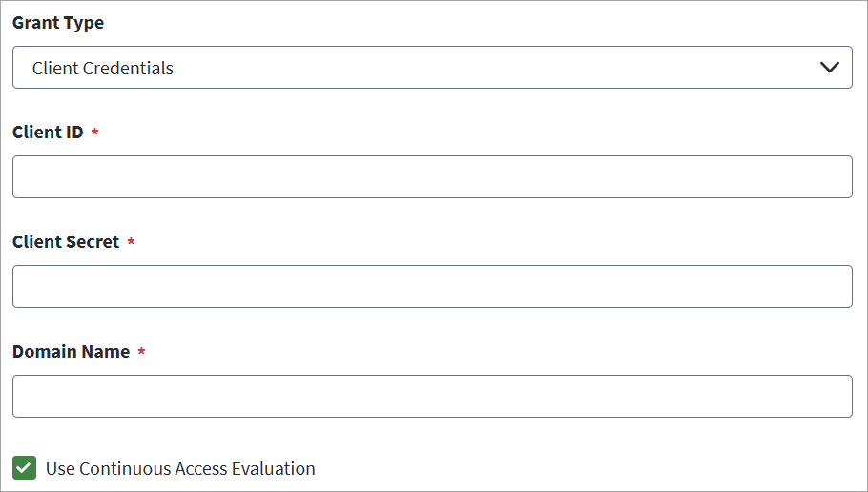The image size is (868, 492).
Task: Click the red asterisk beside Client ID
Action: click(x=94, y=132)
